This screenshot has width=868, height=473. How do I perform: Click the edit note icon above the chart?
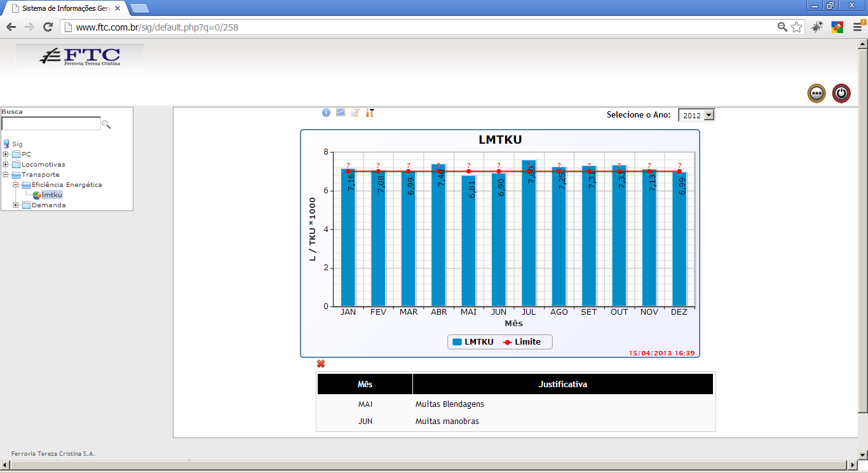[355, 113]
